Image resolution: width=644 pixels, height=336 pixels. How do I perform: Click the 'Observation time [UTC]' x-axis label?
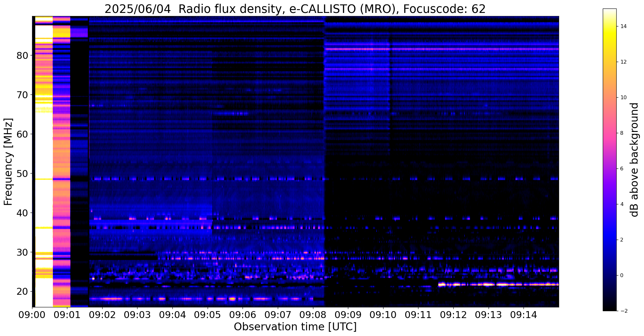tap(295, 327)
